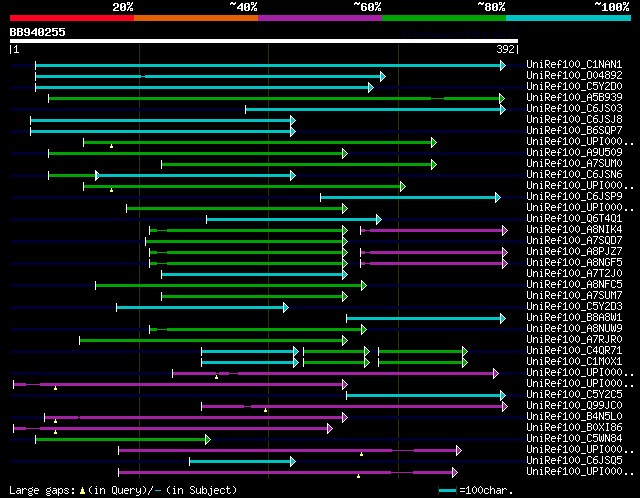The image size is (640, 498).
Task: Select the UniRef100_A7SUM0 label
Action: point(574,163)
